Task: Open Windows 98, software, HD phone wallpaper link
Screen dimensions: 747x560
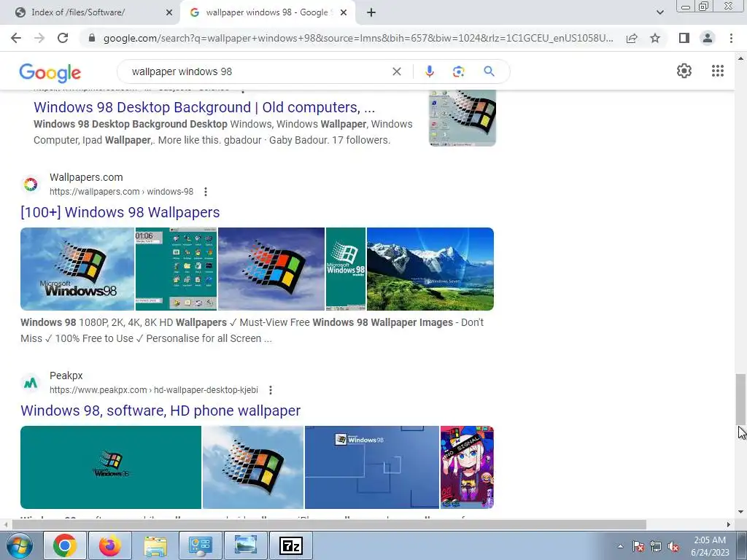Action: point(160,411)
